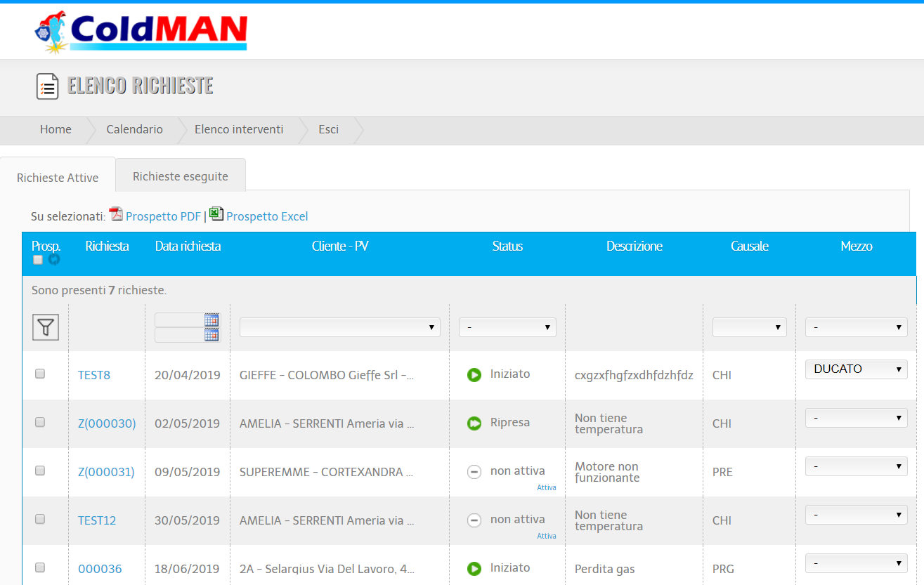Viewport: 924px width, 585px height.
Task: Click Esci to log out
Action: (x=328, y=129)
